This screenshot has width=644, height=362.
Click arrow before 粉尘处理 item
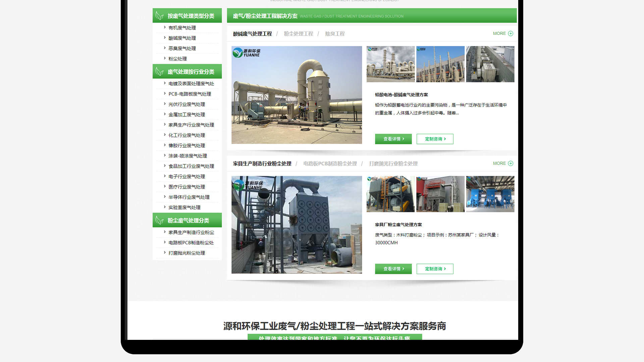pos(165,58)
